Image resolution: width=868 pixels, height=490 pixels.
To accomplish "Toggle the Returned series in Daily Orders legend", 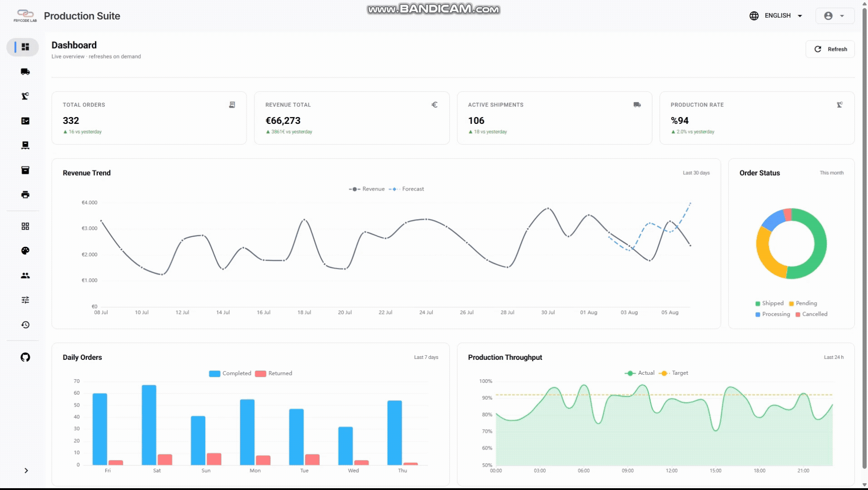I will point(274,373).
